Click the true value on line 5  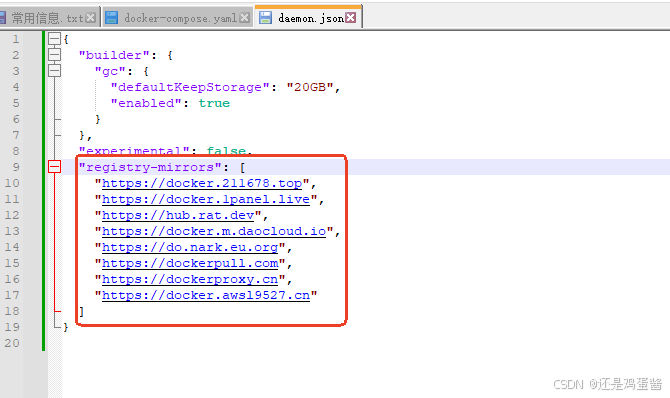(x=214, y=103)
